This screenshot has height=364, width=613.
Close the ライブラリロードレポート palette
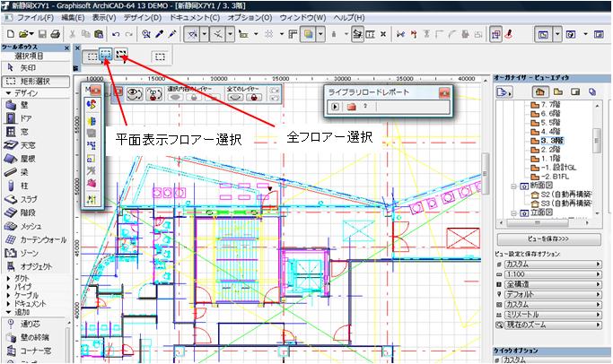pos(443,92)
